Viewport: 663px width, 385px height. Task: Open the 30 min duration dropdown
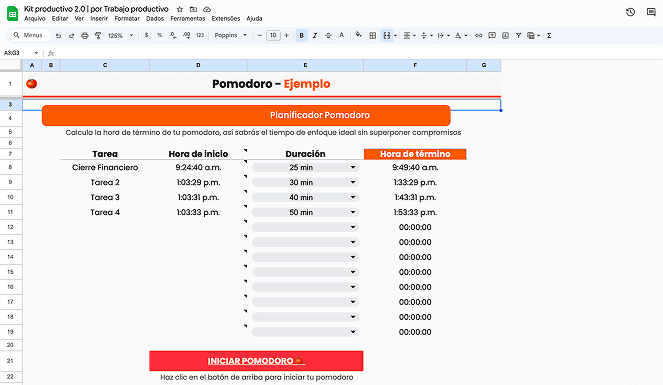pos(305,182)
